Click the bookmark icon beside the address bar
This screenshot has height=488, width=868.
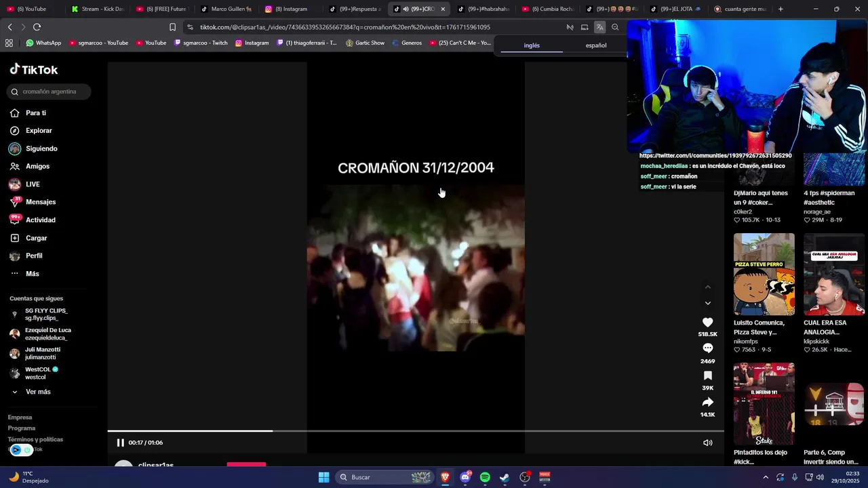coord(172,27)
